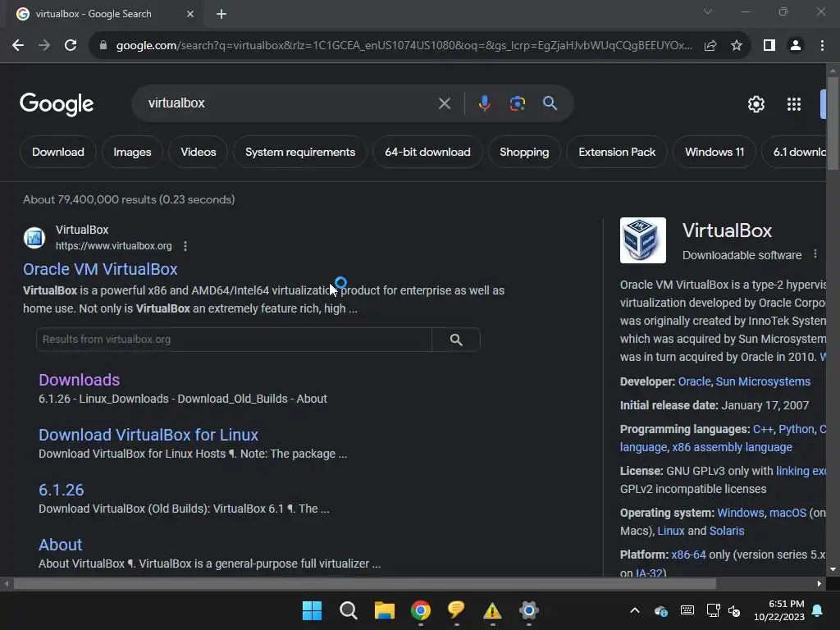Open the Google apps grid
The image size is (840, 630).
coord(793,104)
